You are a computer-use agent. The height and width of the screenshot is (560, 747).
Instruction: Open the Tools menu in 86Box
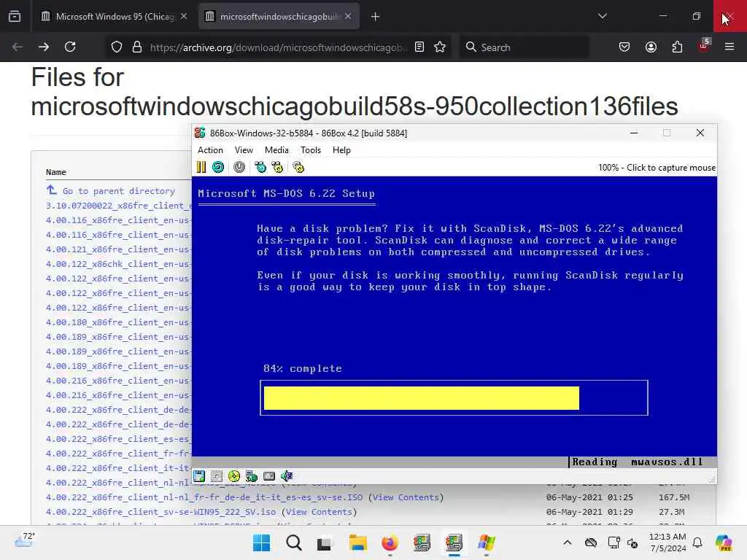point(311,150)
